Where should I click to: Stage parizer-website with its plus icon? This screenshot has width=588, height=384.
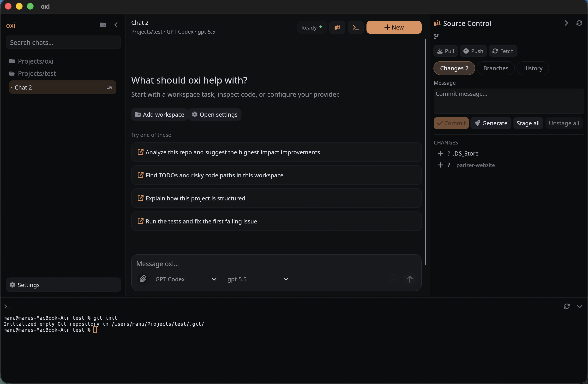[440, 165]
